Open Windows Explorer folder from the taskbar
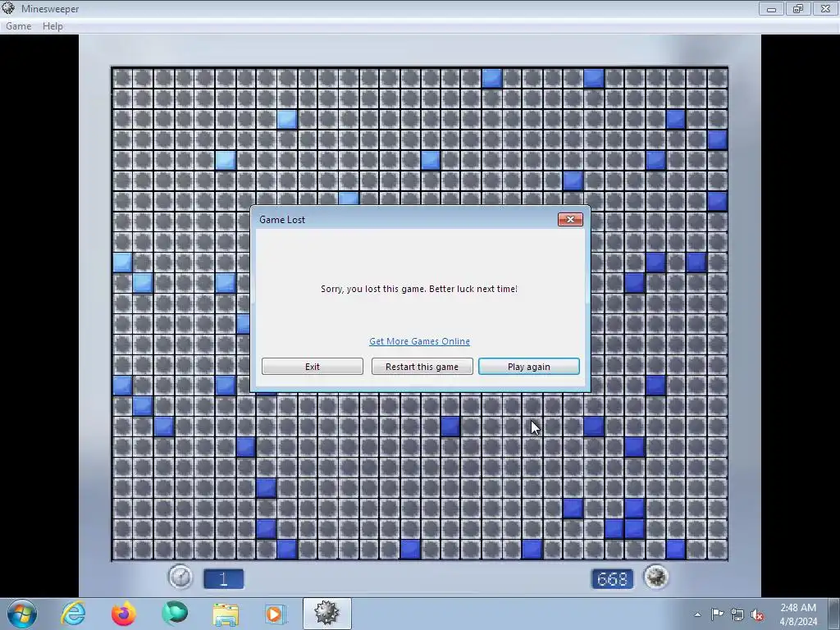840x630 pixels. (226, 614)
